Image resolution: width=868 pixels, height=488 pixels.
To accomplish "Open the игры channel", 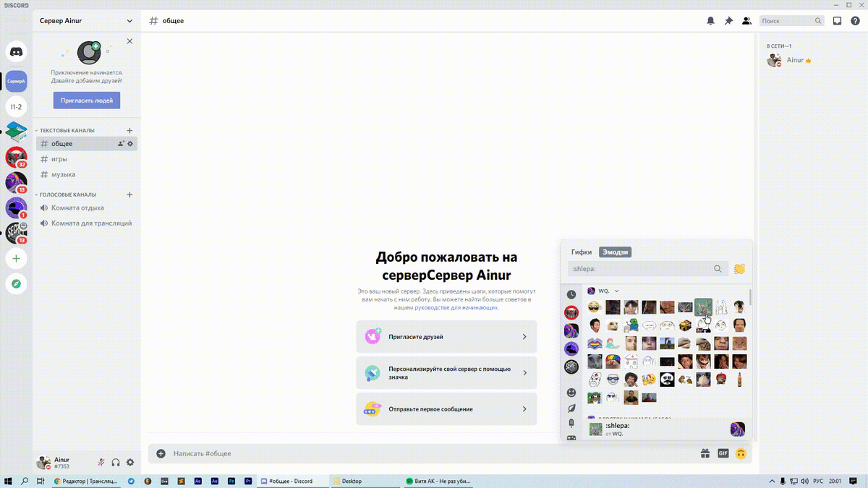I will pos(86,159).
